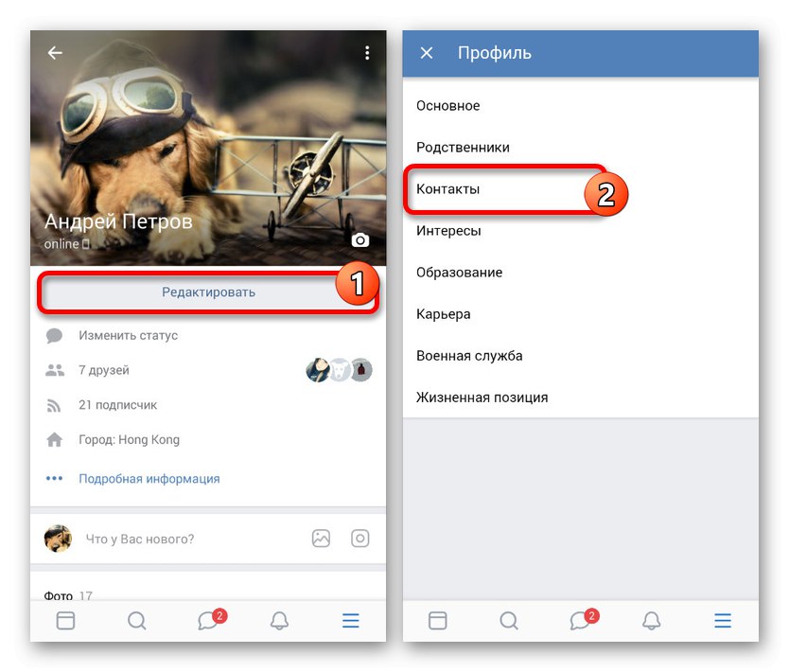Tap the friends avatars thumbnails
The width and height of the screenshot is (789, 672).
coord(339,370)
